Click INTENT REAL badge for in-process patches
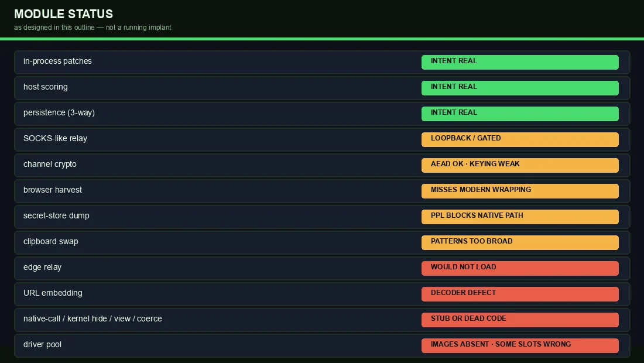The height and width of the screenshot is (363, 644). [x=520, y=63]
